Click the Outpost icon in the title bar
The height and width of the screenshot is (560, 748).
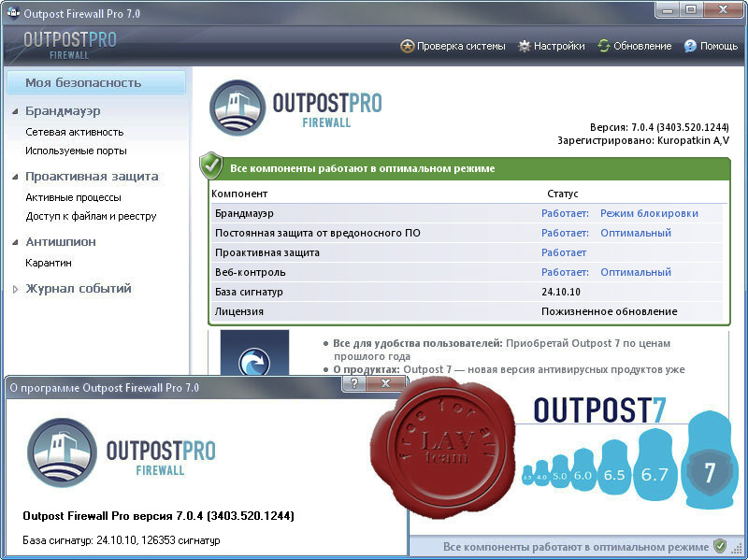[x=14, y=13]
